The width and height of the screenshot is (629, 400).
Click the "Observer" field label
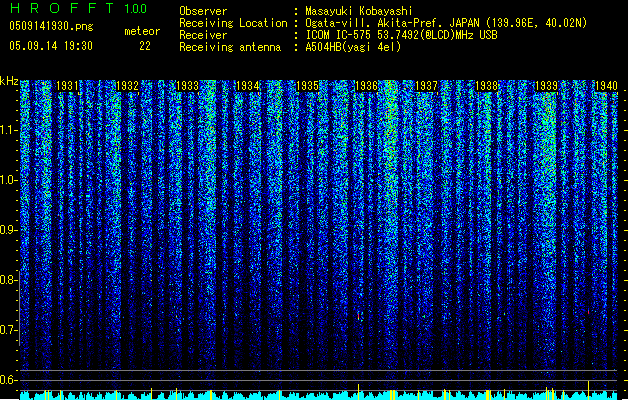pyautogui.click(x=203, y=11)
